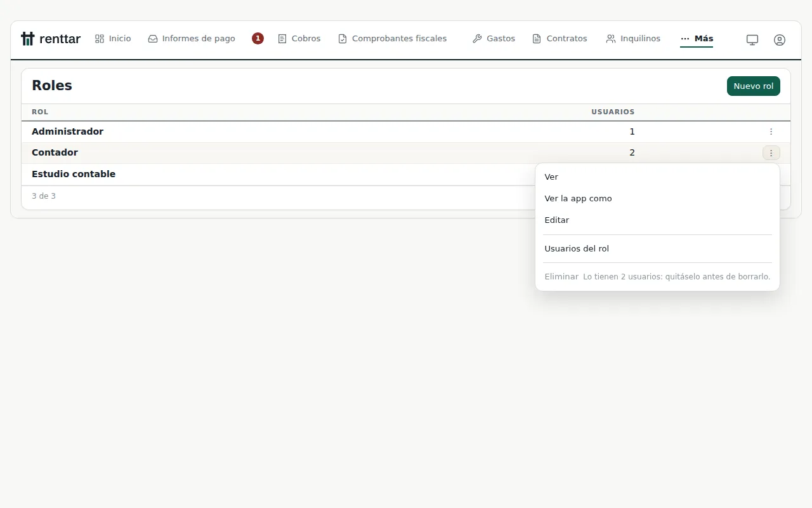Image resolution: width=812 pixels, height=508 pixels.
Task: Click the Administrador role name
Action: (67, 131)
